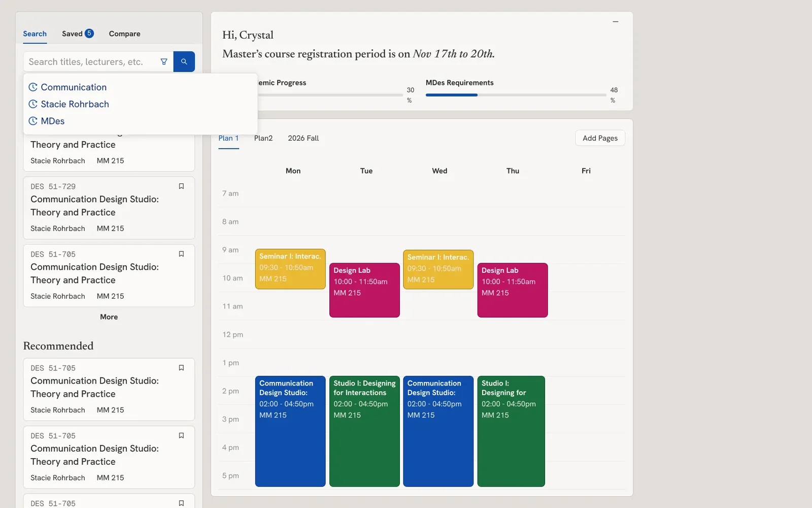Image resolution: width=812 pixels, height=508 pixels.
Task: Bookmark the DES 51-705 card above More
Action: (x=181, y=254)
